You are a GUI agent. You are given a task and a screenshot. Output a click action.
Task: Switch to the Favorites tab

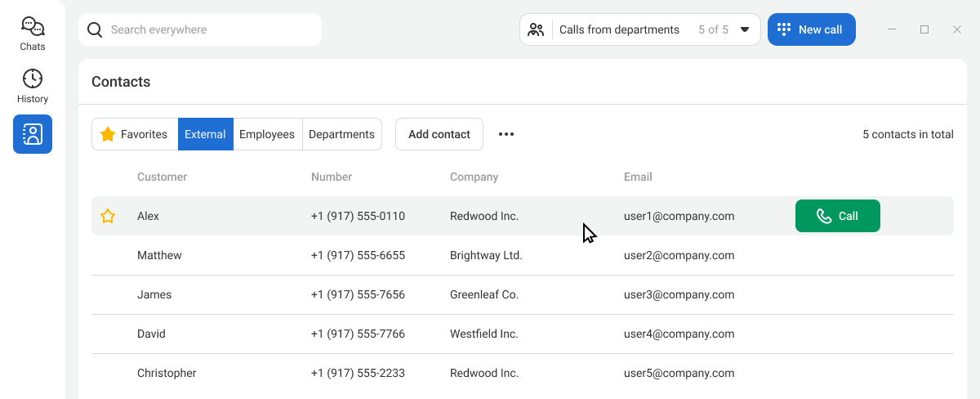coord(135,134)
